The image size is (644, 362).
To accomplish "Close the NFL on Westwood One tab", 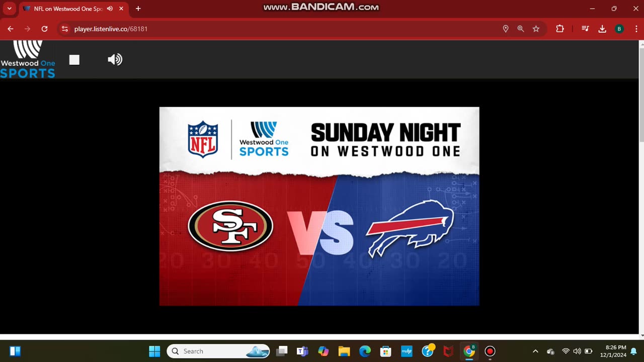I will click(x=121, y=9).
